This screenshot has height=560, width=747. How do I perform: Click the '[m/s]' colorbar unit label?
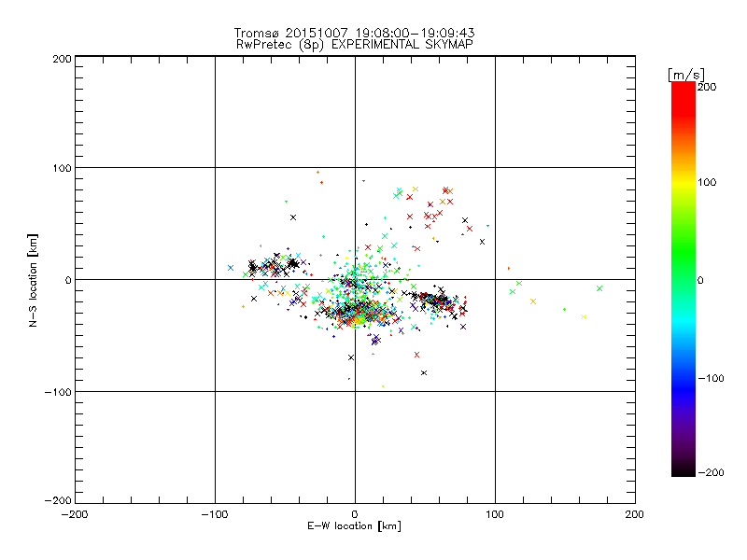[x=686, y=75]
